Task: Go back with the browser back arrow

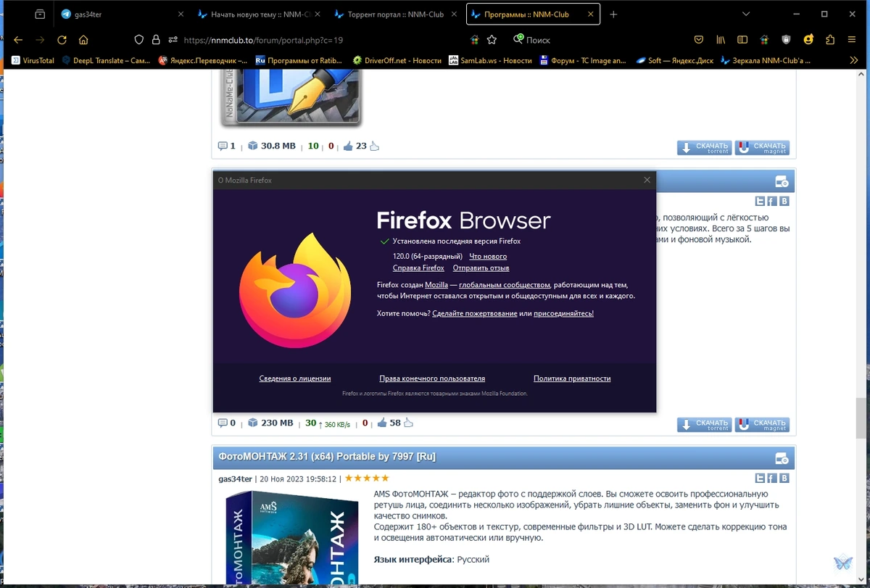Action: point(18,40)
